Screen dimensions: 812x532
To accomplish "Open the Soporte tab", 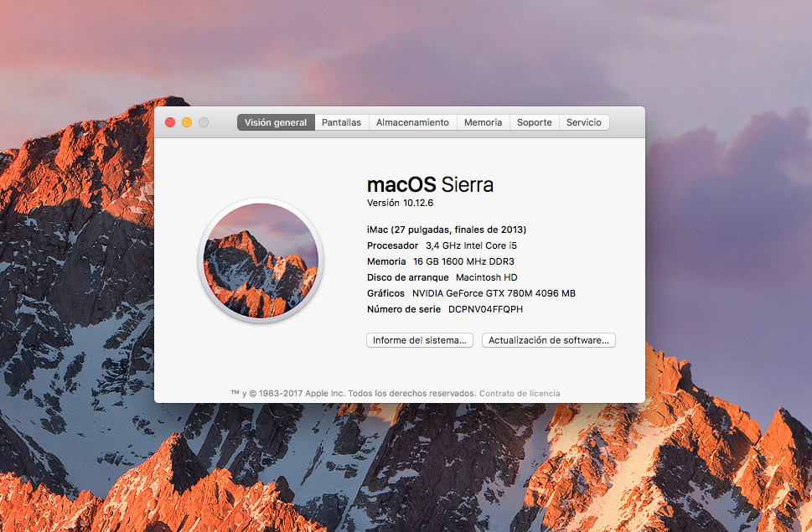I will click(535, 122).
